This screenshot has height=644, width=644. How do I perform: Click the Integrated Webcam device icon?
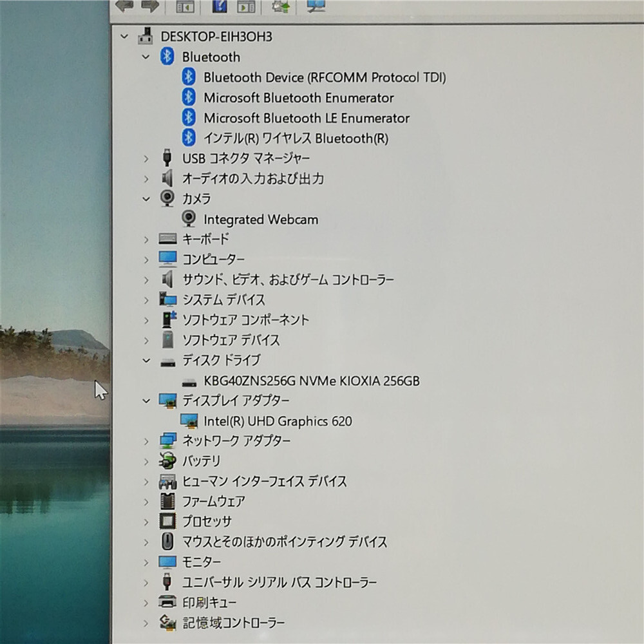189,218
